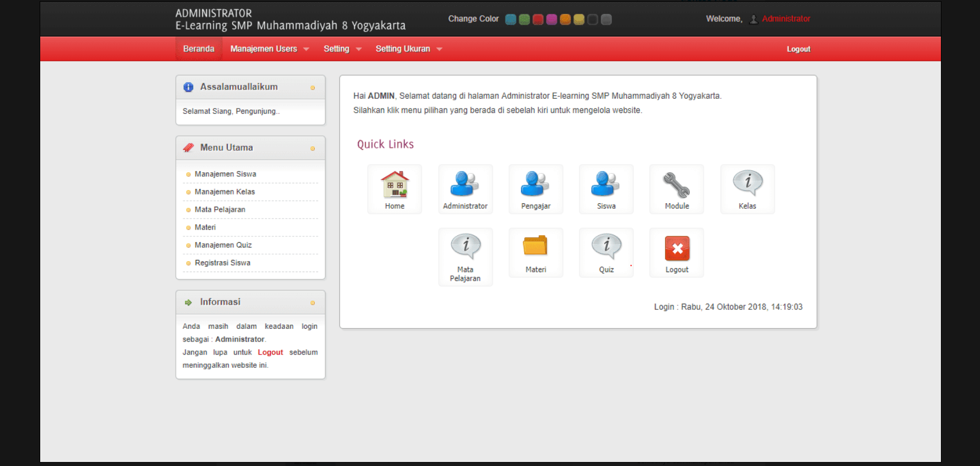
Task: Click the Quick Links heading
Action: click(385, 145)
